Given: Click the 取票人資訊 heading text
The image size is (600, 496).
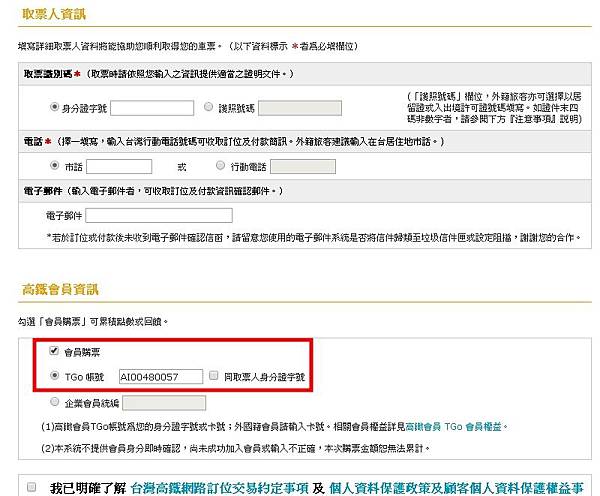Looking at the screenshot, I should (x=54, y=14).
